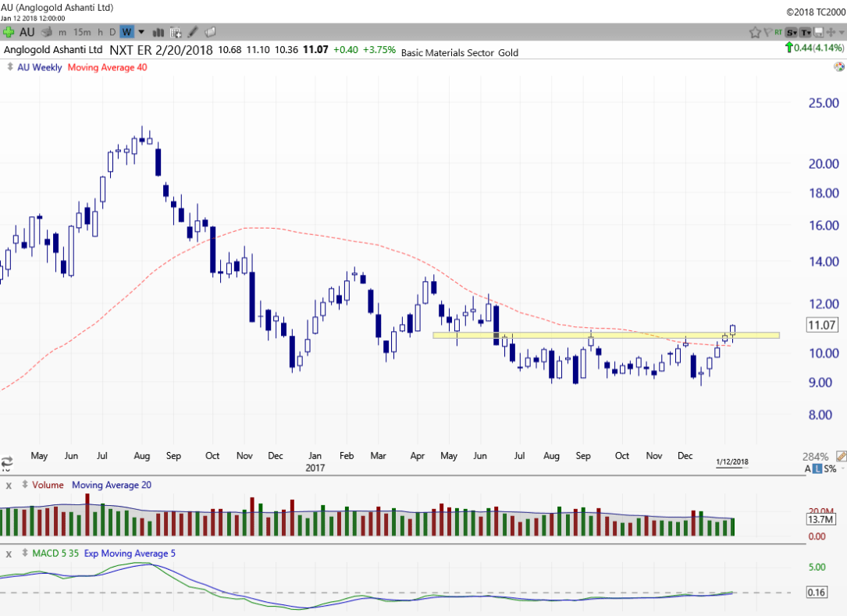Click the news icon beside AU ticker

(47, 32)
